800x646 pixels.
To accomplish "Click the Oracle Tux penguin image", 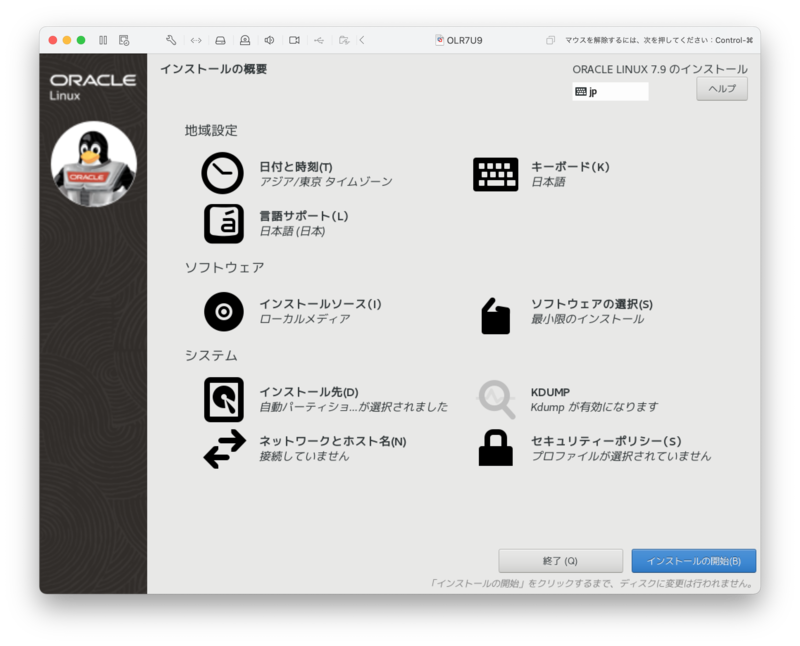I will click(x=94, y=164).
